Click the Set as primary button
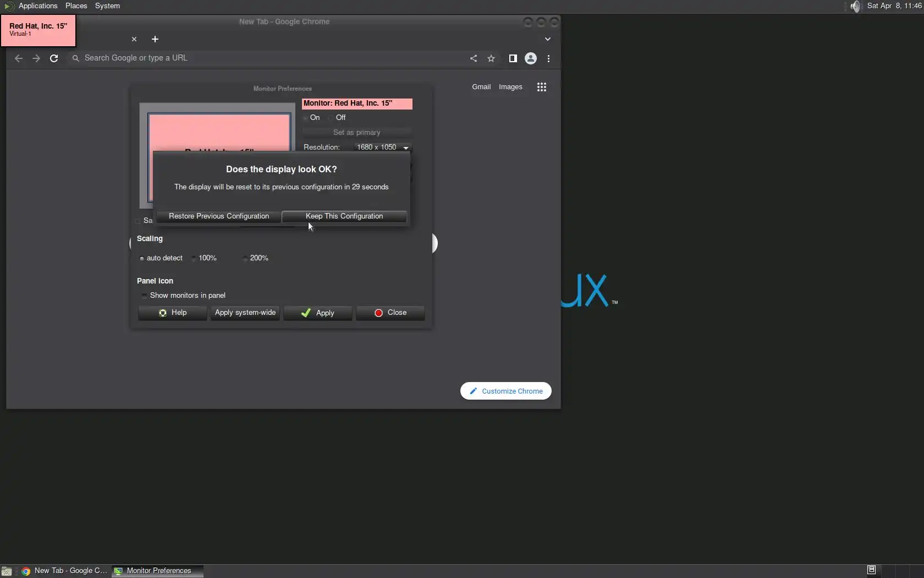Image resolution: width=924 pixels, height=578 pixels. 356,133
